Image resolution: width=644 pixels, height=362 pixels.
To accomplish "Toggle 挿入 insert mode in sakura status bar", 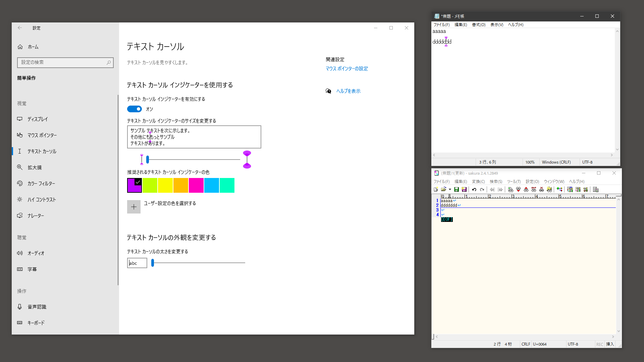I will [610, 344].
